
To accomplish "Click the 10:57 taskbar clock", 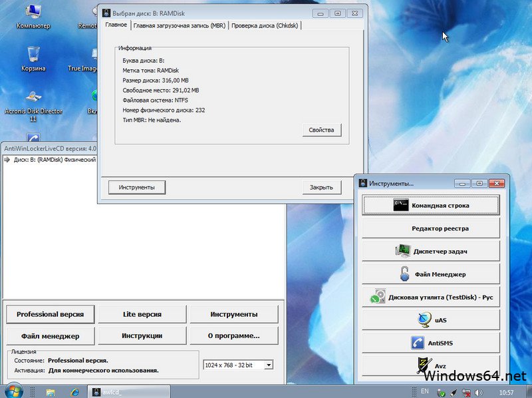I will [x=506, y=393].
